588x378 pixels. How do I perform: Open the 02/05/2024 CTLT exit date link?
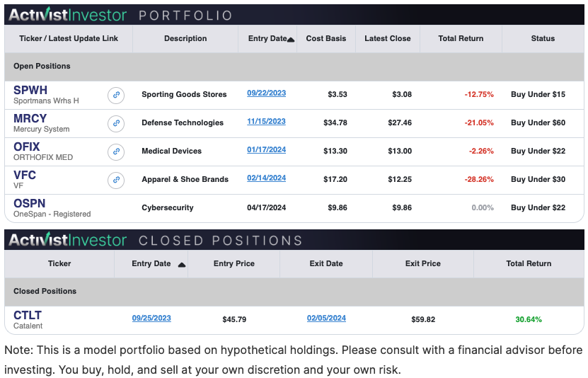pos(326,318)
